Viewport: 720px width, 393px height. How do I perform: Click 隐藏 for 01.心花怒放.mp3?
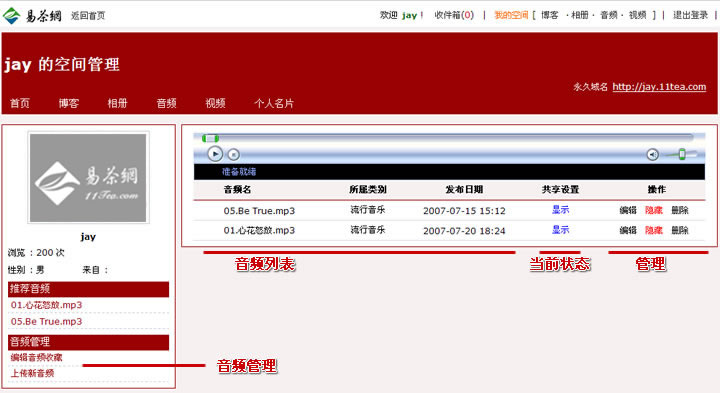pos(654,230)
